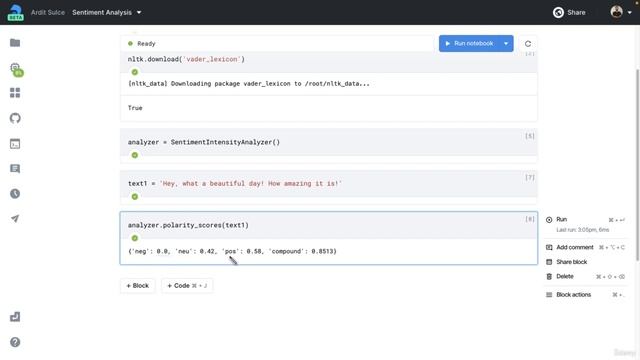
Task: Click the Last run timestamp text
Action: coord(582,230)
